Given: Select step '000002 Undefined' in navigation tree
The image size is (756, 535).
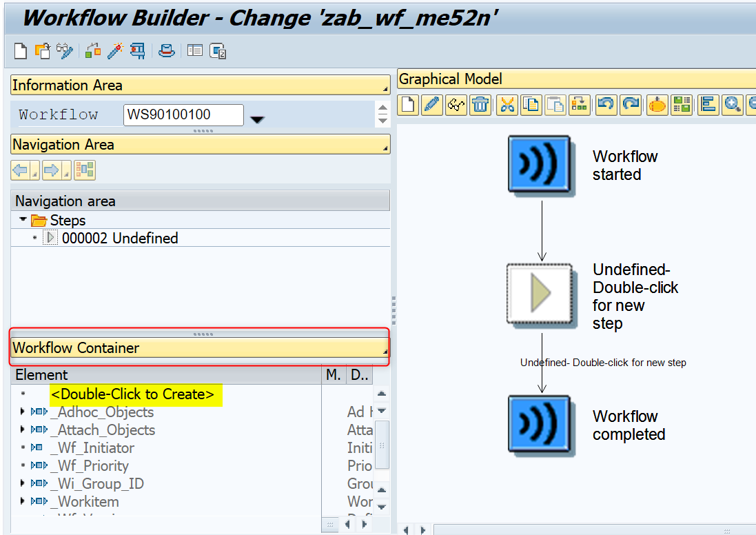Looking at the screenshot, I should (x=120, y=238).
